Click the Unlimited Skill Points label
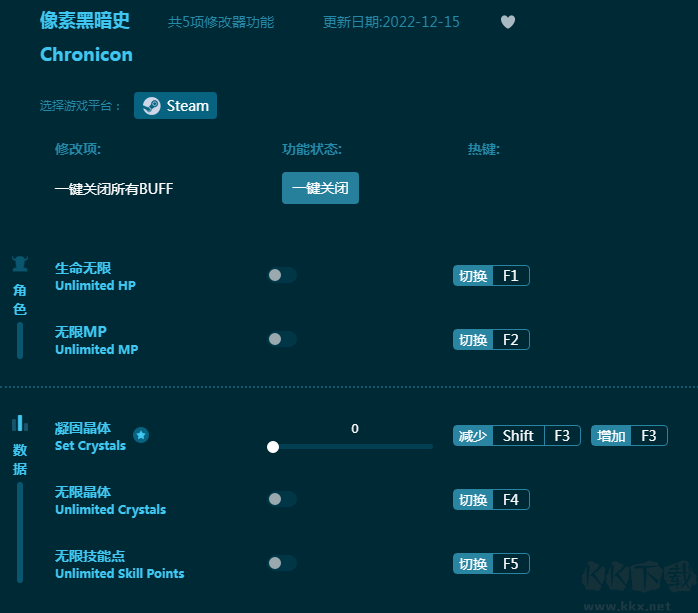The image size is (698, 613). pos(119,574)
